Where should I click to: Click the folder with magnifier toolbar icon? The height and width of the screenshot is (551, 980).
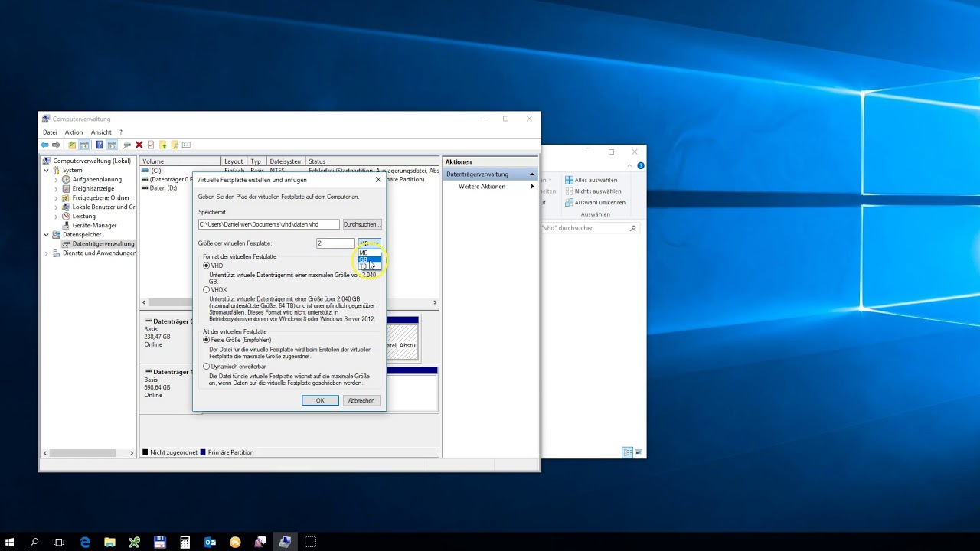175,145
